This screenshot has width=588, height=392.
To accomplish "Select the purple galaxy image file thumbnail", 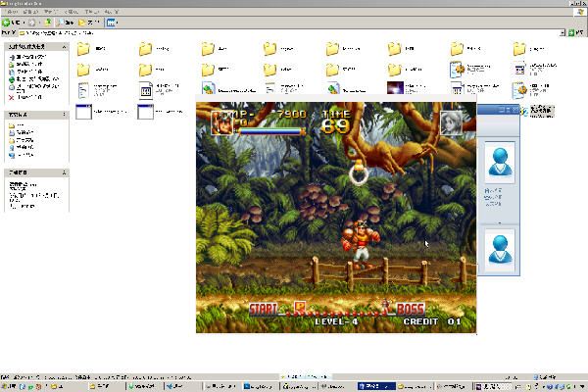I will click(x=395, y=88).
